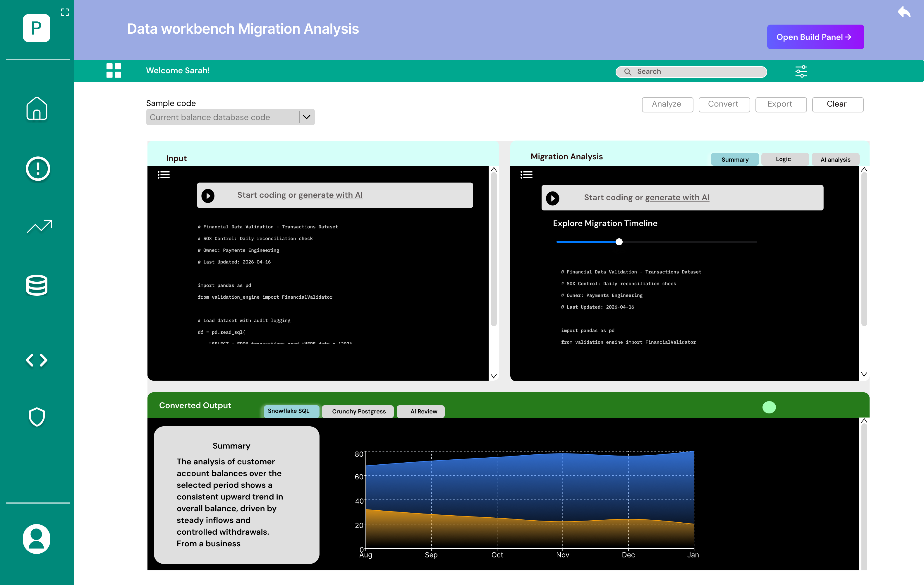This screenshot has height=585, width=924.
Task: Run the Input panel code cell
Action: [x=208, y=196]
